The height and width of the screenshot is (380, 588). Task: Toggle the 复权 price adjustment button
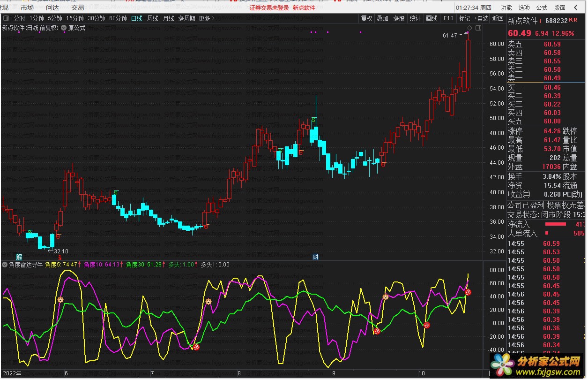[x=366, y=18]
